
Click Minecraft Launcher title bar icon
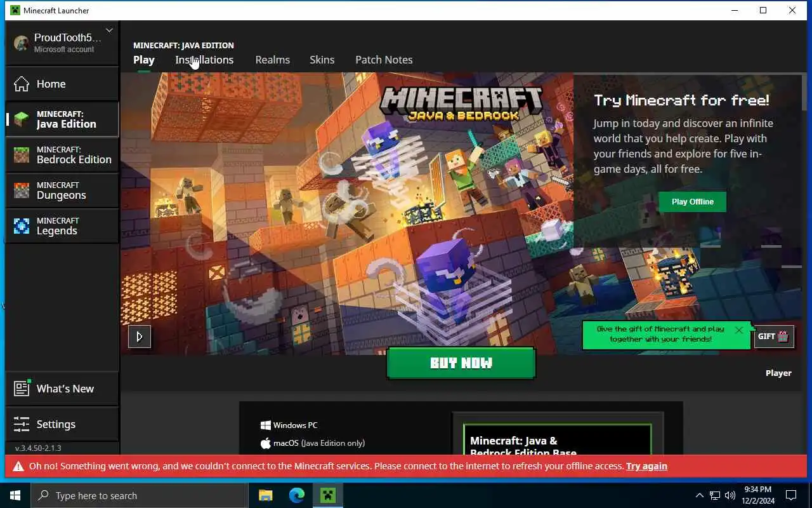[15, 10]
